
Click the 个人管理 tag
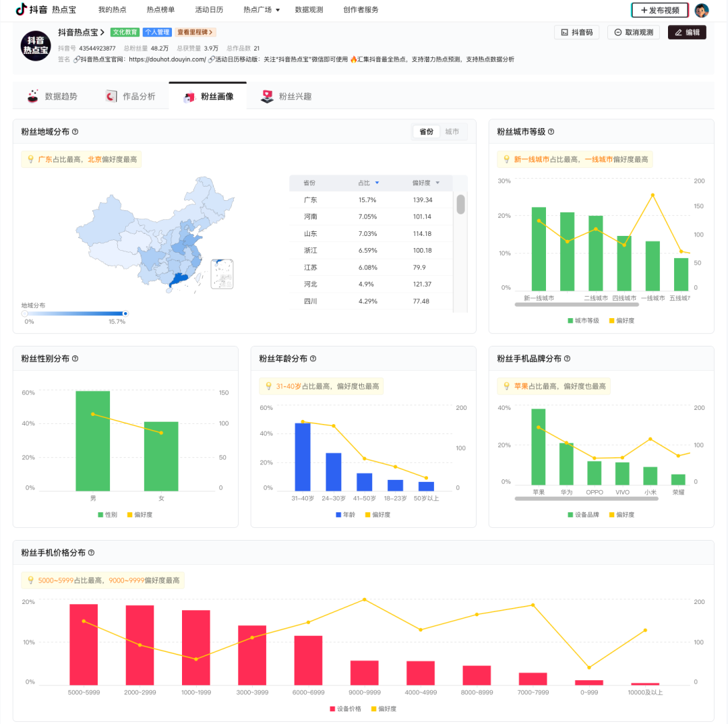157,32
